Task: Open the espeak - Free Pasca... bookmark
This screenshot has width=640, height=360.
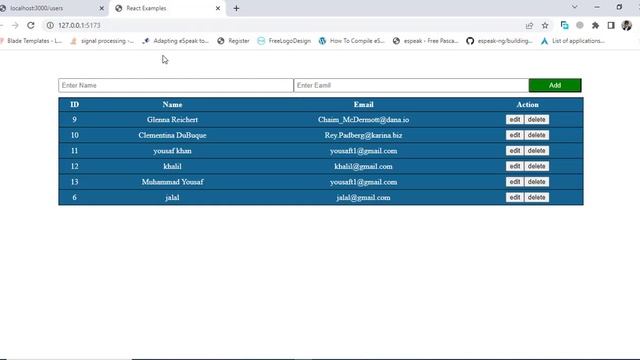Action: pos(426,41)
